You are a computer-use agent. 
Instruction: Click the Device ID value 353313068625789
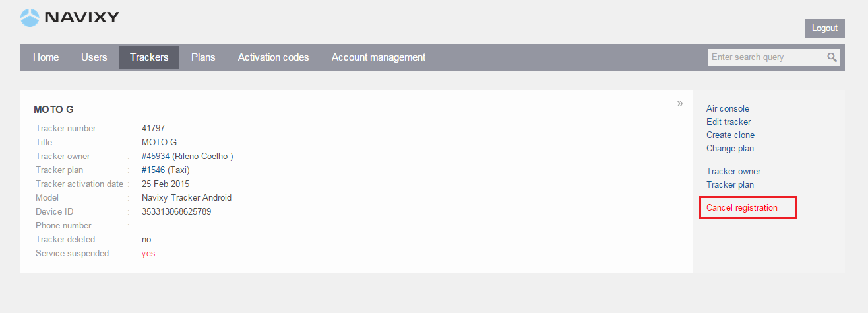coord(177,212)
